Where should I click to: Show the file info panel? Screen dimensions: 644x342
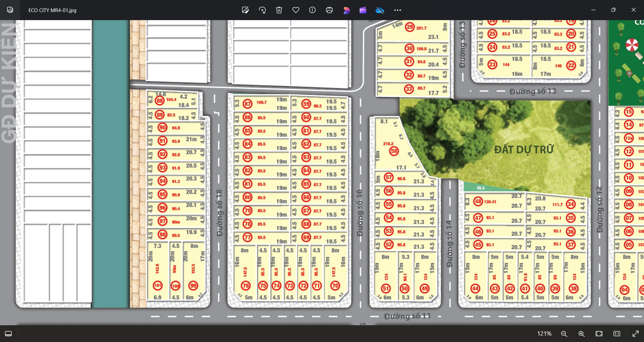[x=312, y=10]
